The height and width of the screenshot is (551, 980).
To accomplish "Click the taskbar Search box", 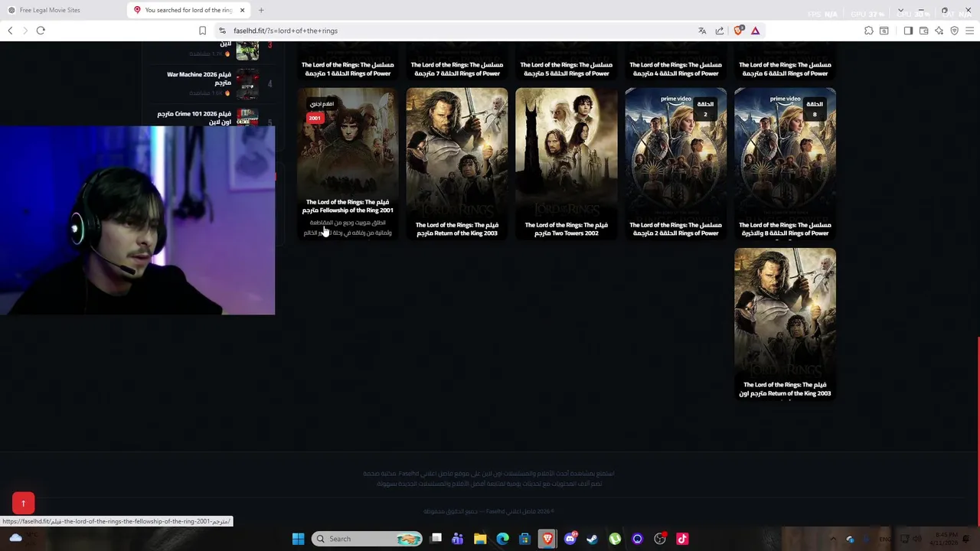I will (368, 539).
